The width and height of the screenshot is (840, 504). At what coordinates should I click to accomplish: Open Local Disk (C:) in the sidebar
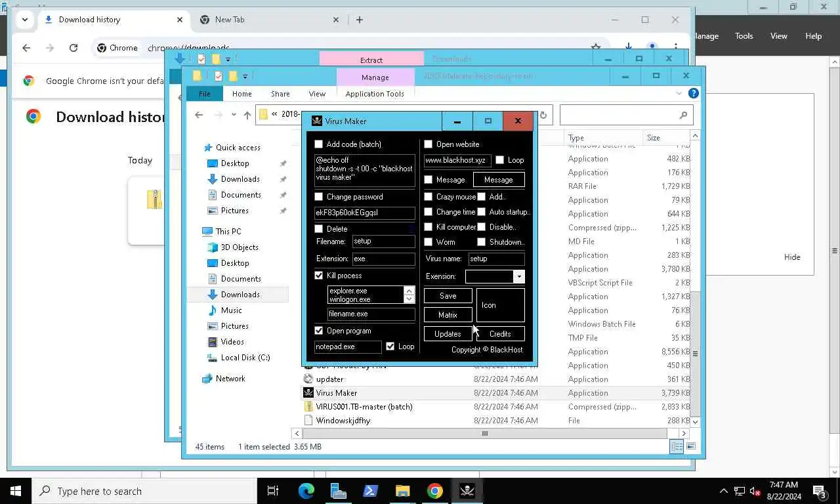213,358
